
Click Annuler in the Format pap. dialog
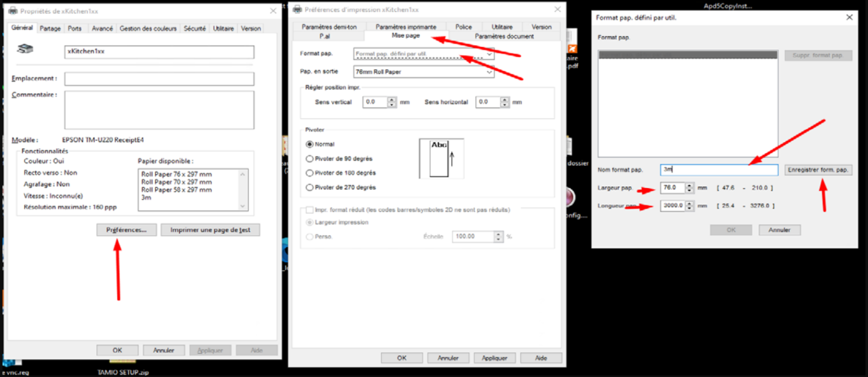(780, 230)
